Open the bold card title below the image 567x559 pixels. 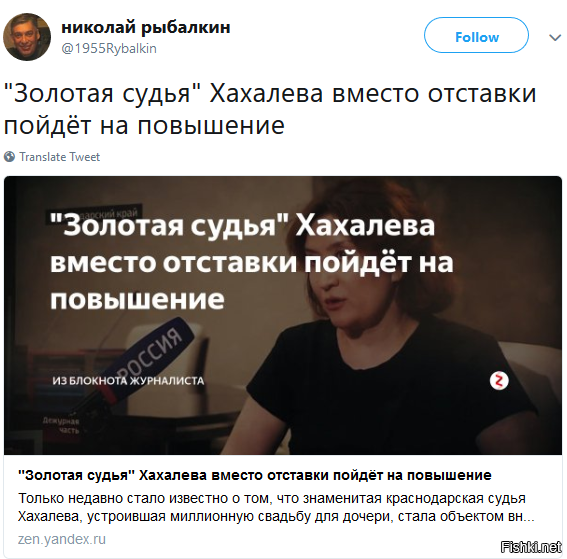[x=255, y=475]
